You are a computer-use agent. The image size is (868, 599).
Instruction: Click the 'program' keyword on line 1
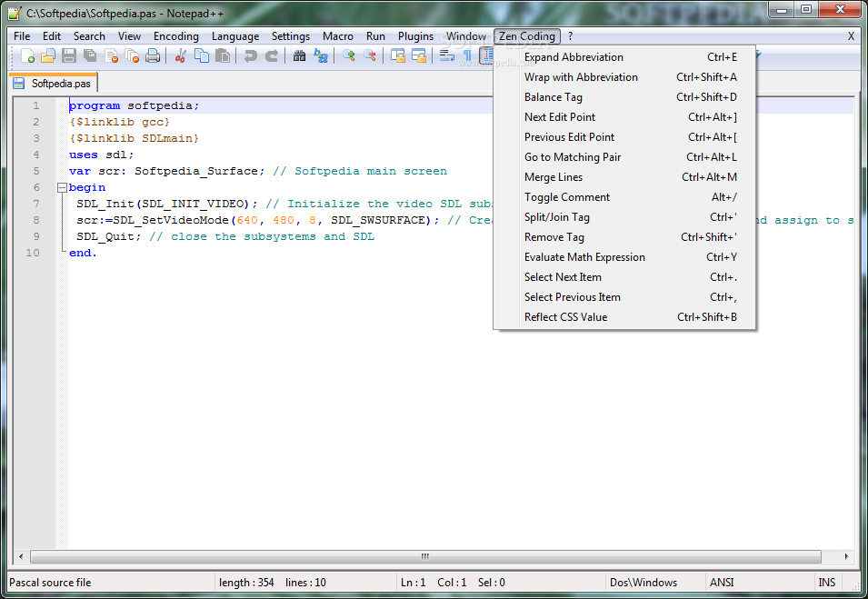point(95,105)
